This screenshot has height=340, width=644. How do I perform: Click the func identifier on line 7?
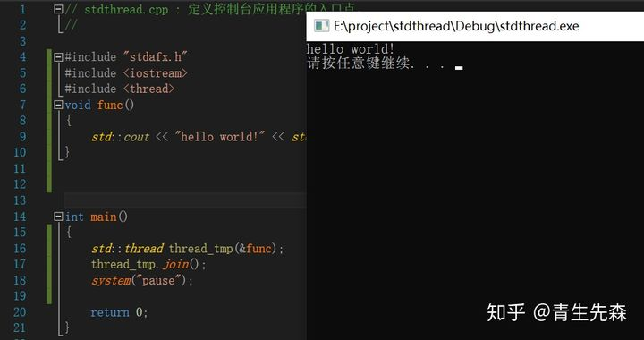(x=110, y=105)
